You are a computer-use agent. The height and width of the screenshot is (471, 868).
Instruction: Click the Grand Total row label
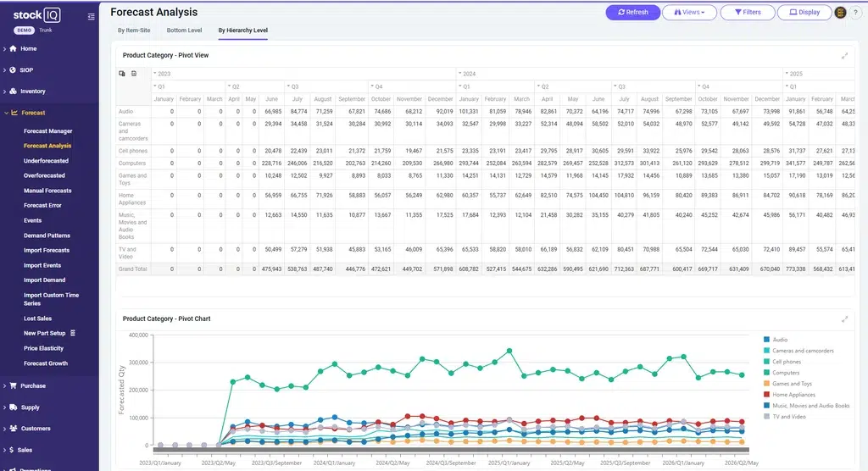click(133, 269)
